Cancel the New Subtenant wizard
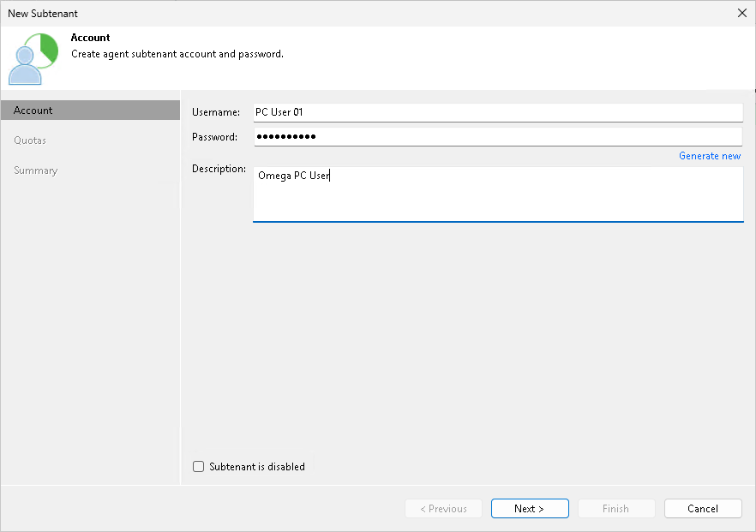The image size is (756, 532). (x=703, y=508)
